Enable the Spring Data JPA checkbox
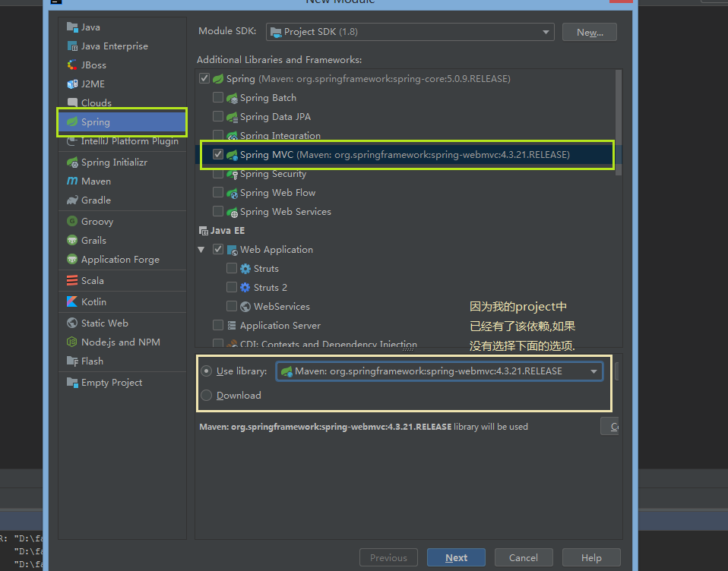Viewport: 728px width, 571px height. click(218, 116)
